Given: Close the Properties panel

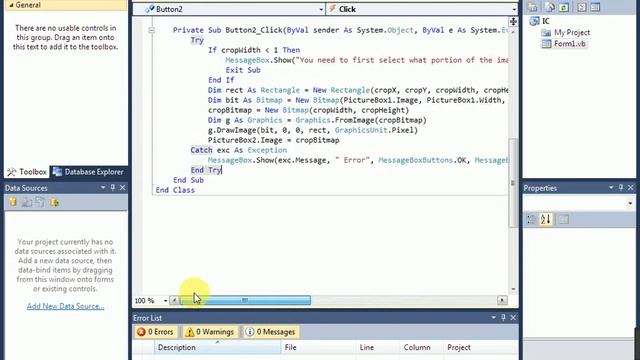Looking at the screenshot, I should (x=631, y=188).
